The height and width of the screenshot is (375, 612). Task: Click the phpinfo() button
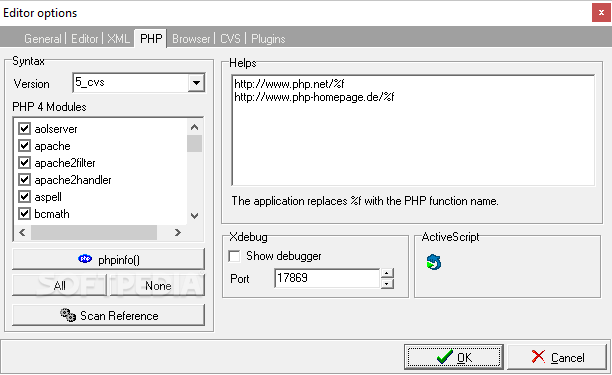pos(109,259)
